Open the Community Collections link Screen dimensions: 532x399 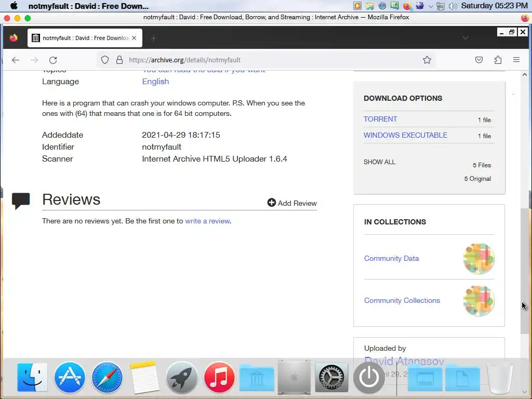pos(402,300)
